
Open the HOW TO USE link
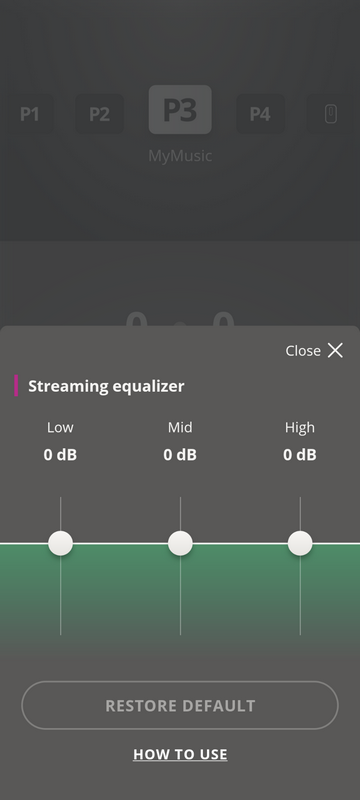pos(180,754)
